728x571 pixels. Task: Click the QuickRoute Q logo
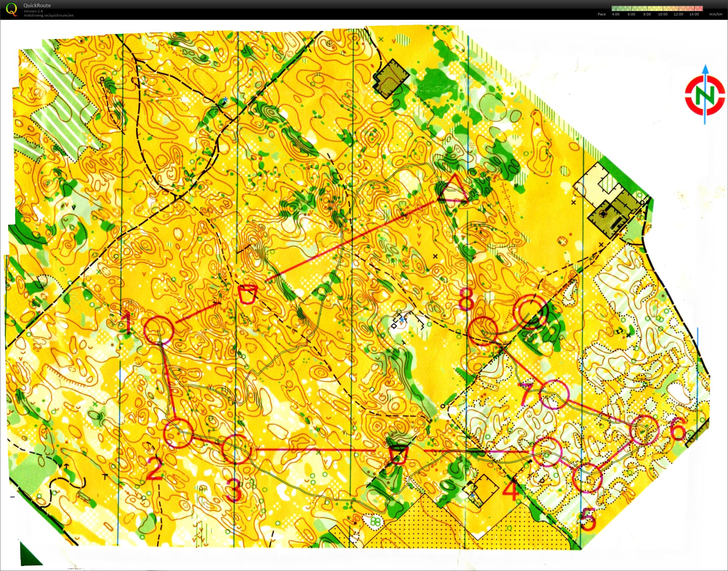click(x=12, y=9)
